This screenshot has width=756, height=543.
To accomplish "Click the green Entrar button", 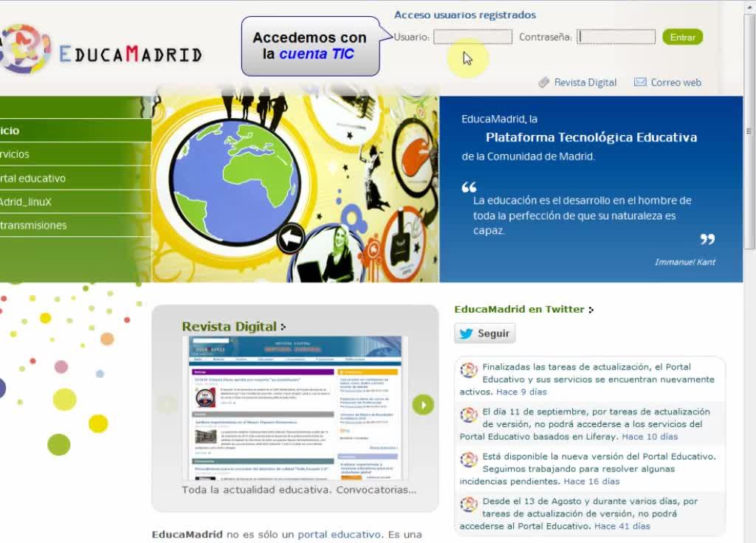I will point(682,37).
